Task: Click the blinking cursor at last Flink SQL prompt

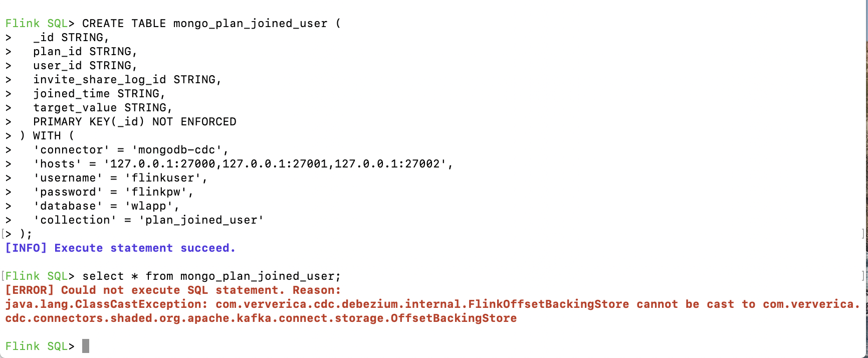Action: coord(86,346)
